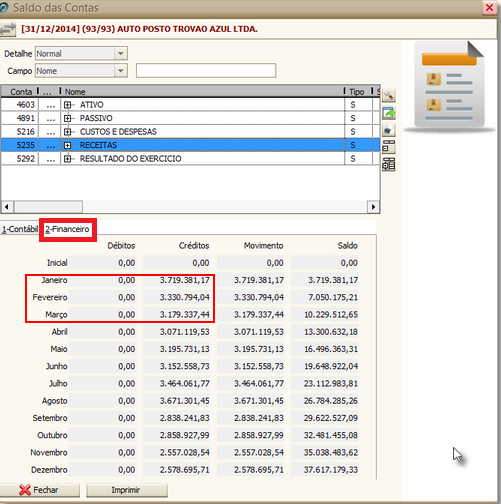Click the expand all tree levels icon
The image size is (501, 504).
pos(389,164)
